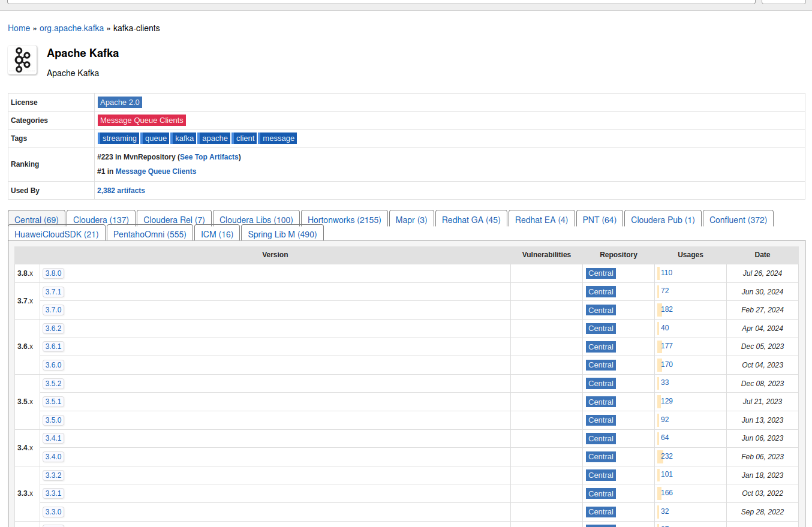Click the search input field at top

tap(381, 2)
